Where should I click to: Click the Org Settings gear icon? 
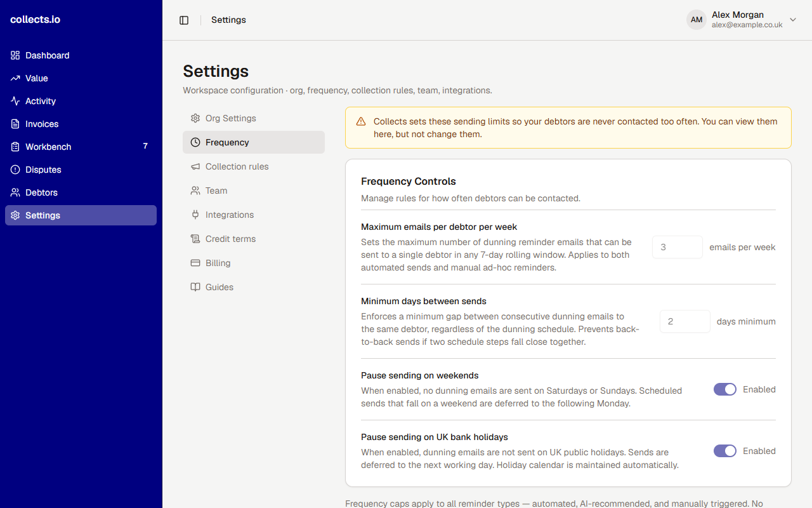(x=195, y=118)
